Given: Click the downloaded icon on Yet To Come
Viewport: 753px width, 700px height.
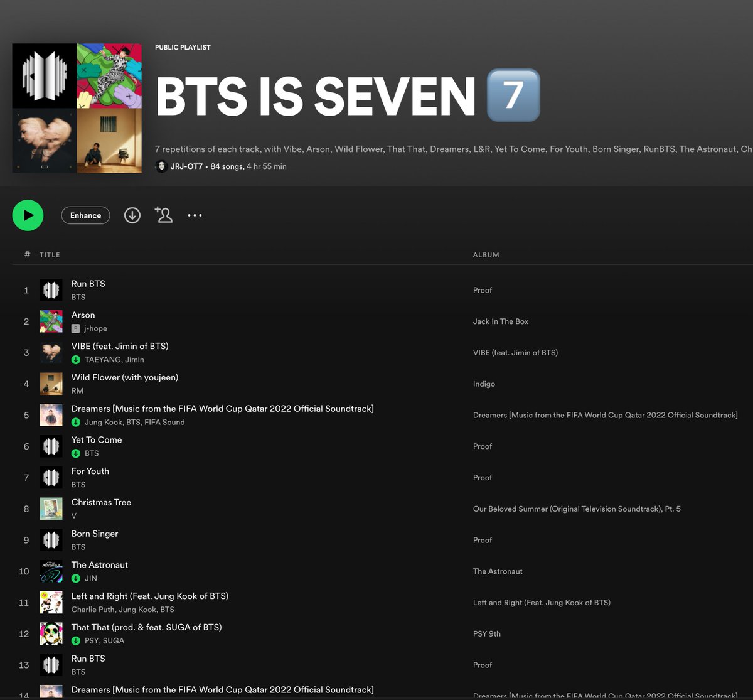Looking at the screenshot, I should click(x=76, y=453).
